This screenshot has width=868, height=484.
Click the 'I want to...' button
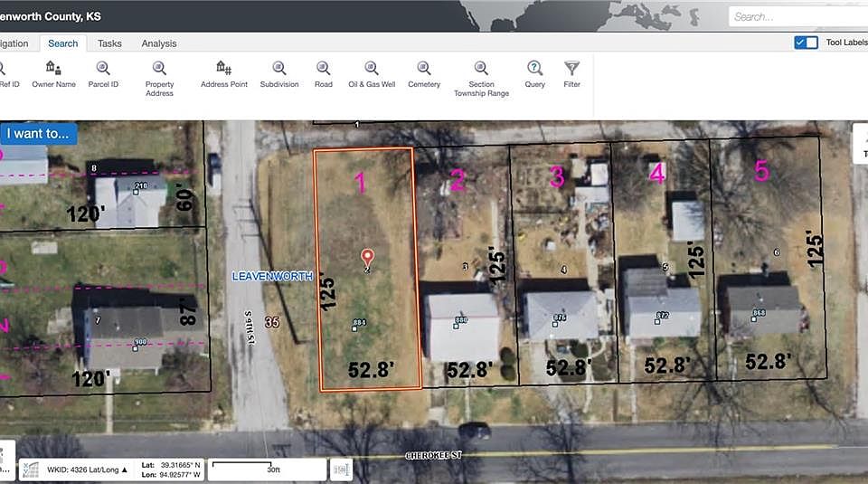tap(38, 134)
